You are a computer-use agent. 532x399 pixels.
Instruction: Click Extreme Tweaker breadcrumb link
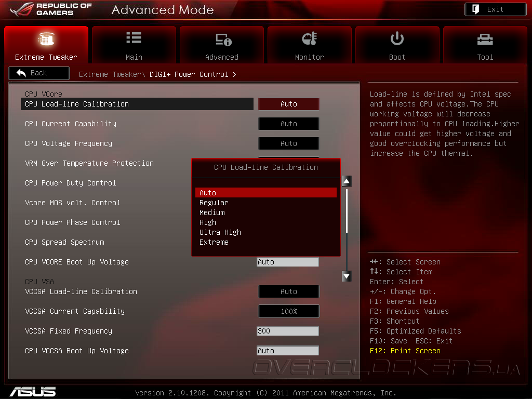(112, 74)
